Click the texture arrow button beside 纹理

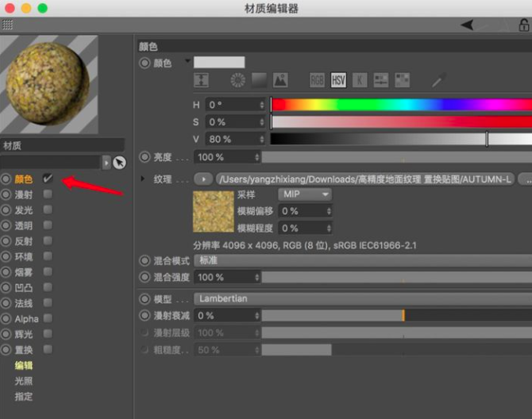click(204, 179)
